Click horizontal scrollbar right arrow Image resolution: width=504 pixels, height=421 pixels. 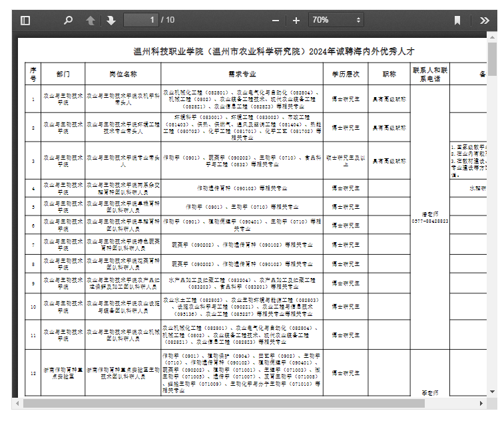481,403
